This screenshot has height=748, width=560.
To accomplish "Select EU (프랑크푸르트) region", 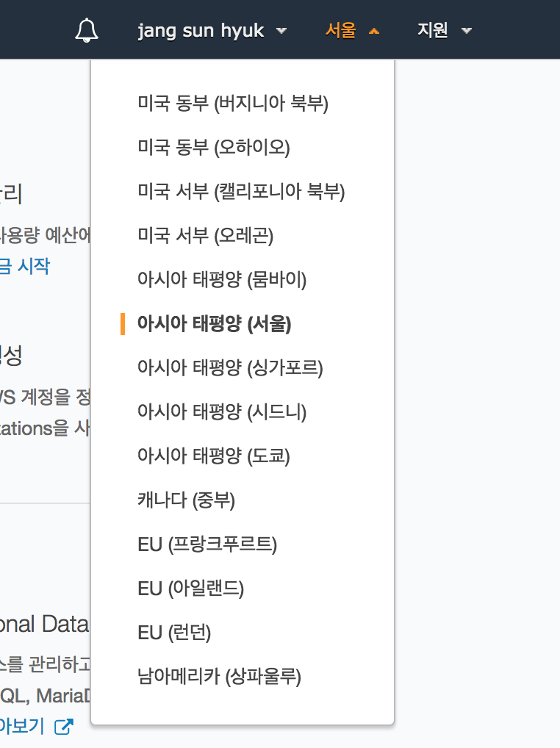I will [207, 544].
